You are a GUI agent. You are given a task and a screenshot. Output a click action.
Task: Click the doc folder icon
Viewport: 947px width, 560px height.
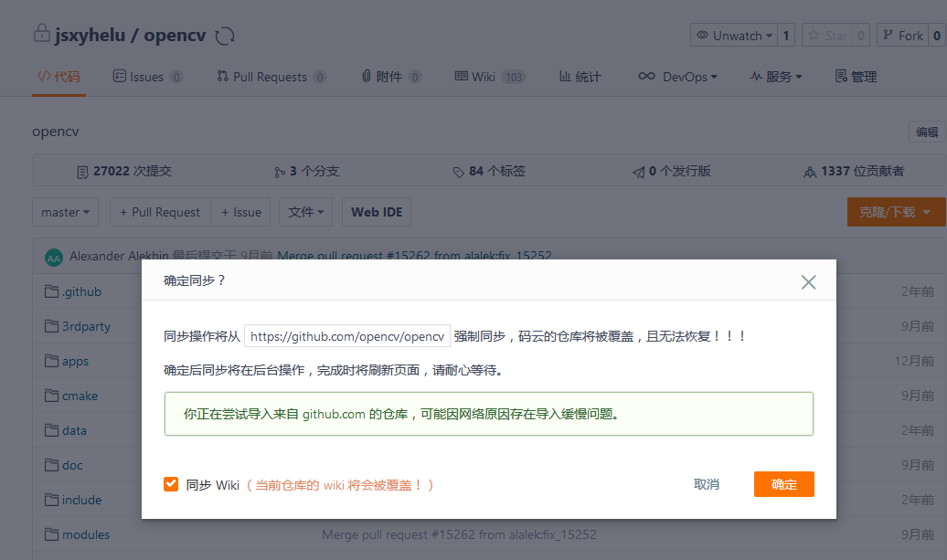(51, 465)
